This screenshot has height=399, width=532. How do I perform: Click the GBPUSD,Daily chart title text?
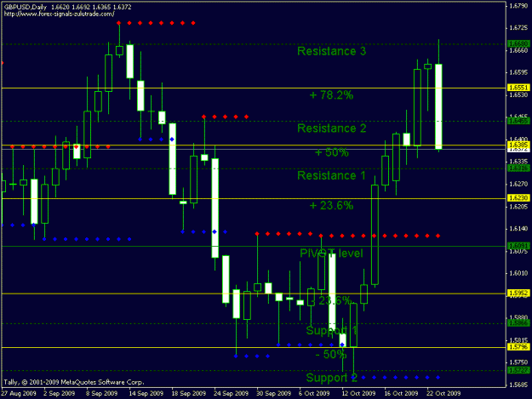point(25,7)
